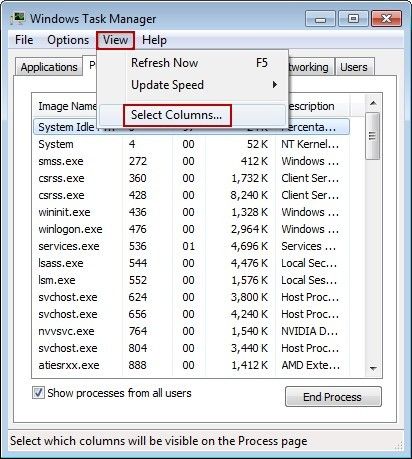Click the process list scrollbar thumb

[372, 136]
